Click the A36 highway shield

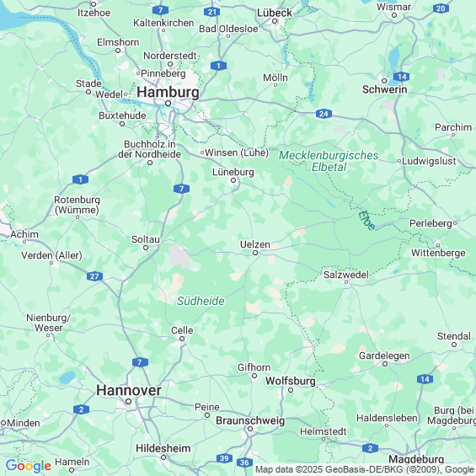244,463
